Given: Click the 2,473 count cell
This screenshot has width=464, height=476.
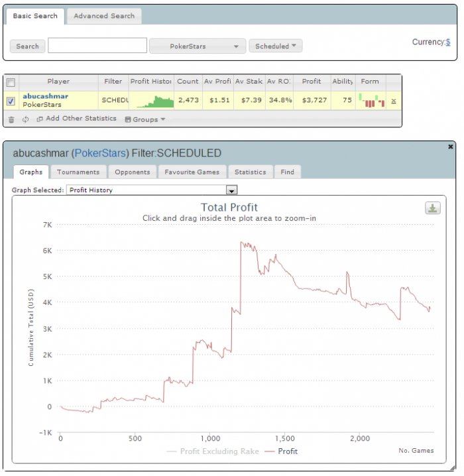Looking at the screenshot, I should (188, 100).
